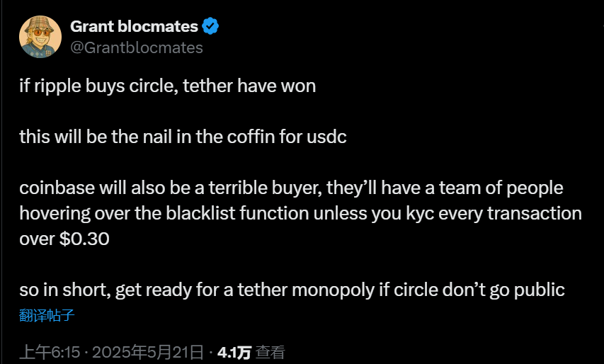Open the @Grantblocmates handle link
Viewport: 604px width, 364px height.
[x=137, y=47]
